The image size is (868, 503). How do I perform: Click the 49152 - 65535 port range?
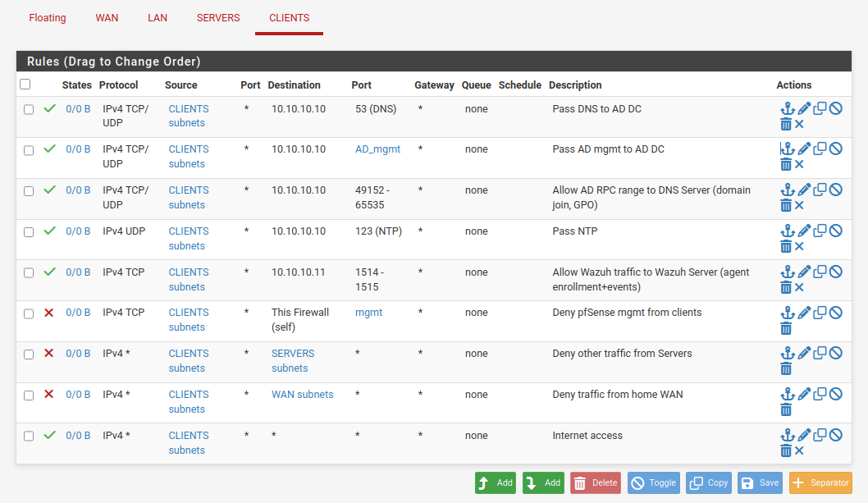point(372,197)
